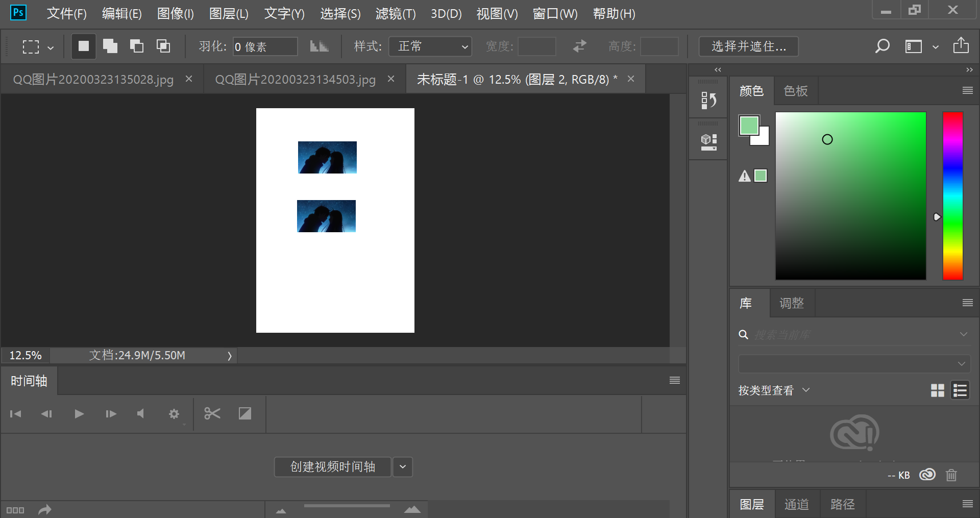Image resolution: width=980 pixels, height=518 pixels.
Task: Click the History panel icon
Action: click(x=708, y=101)
